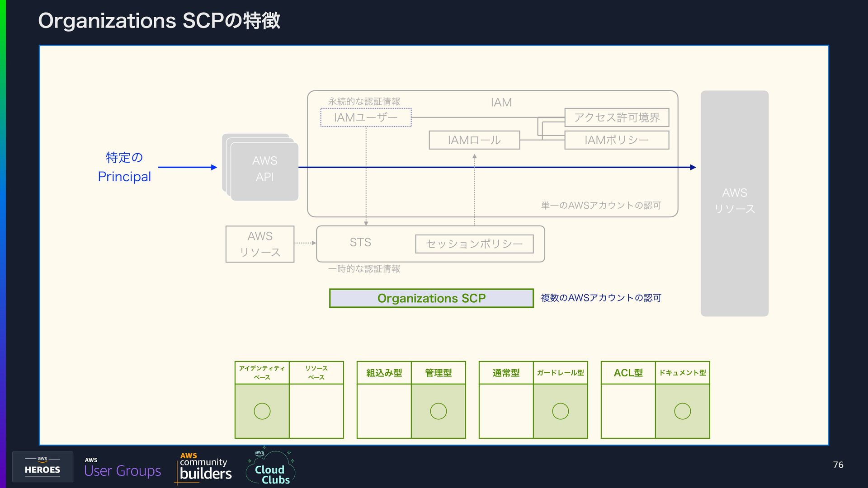Click the 複数のAWSアカウントの認可 text
This screenshot has width=868, height=488.
pyautogui.click(x=601, y=298)
